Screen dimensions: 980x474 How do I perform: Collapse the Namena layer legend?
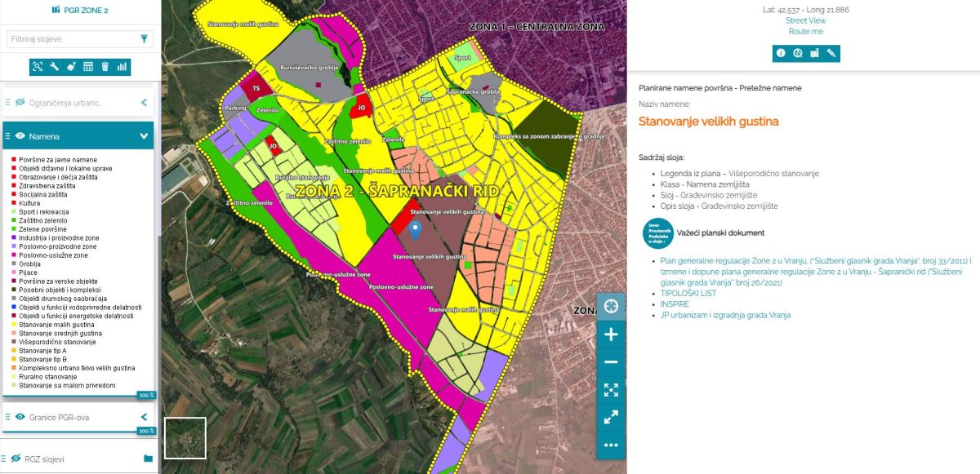coord(144,136)
